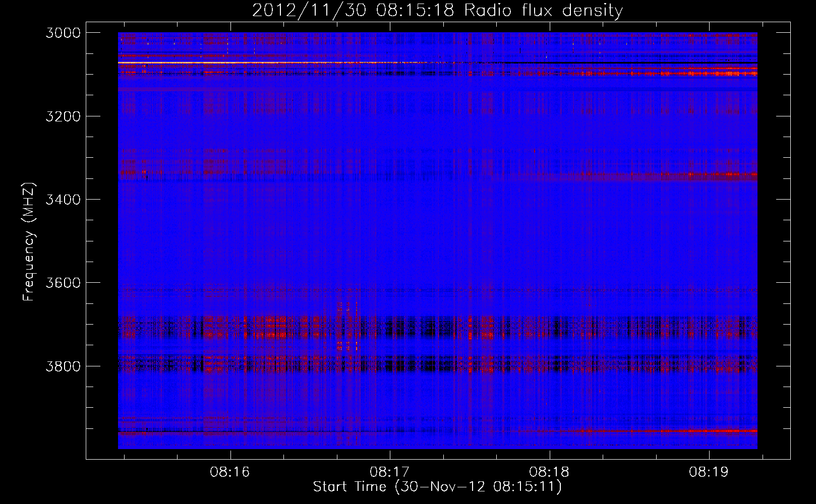This screenshot has width=816, height=504.
Task: Select the 'Frequency (MHZ)' axis label
Action: click(29, 242)
